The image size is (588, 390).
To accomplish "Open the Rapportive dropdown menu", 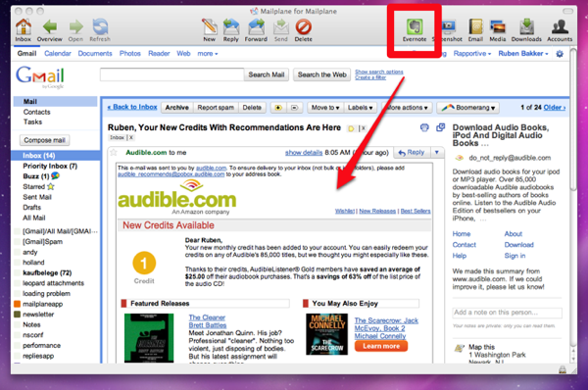I will coord(472,54).
